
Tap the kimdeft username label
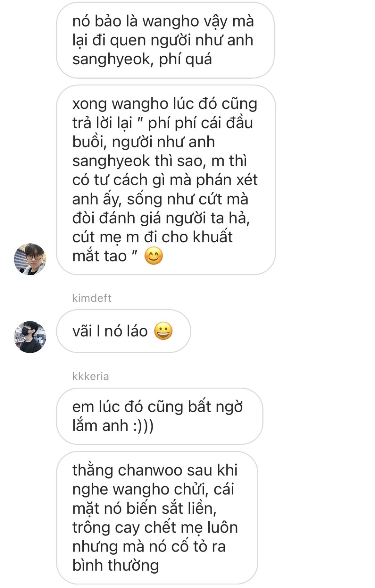[92, 298]
